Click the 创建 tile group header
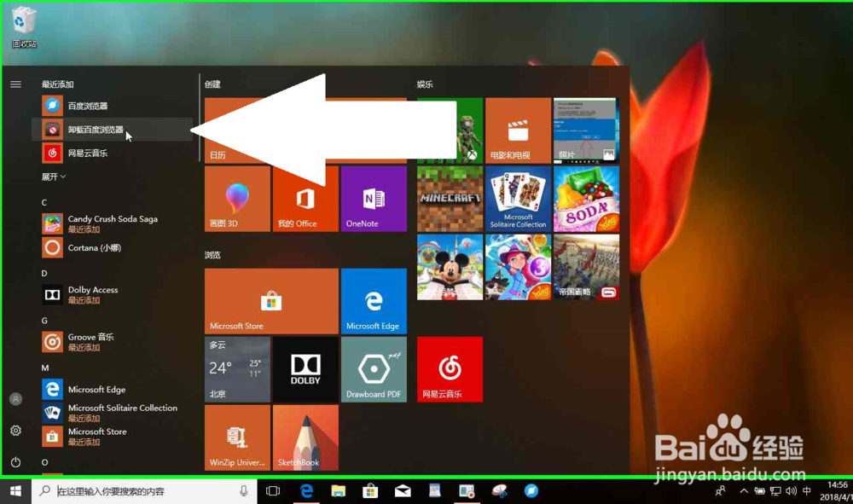 tap(212, 84)
